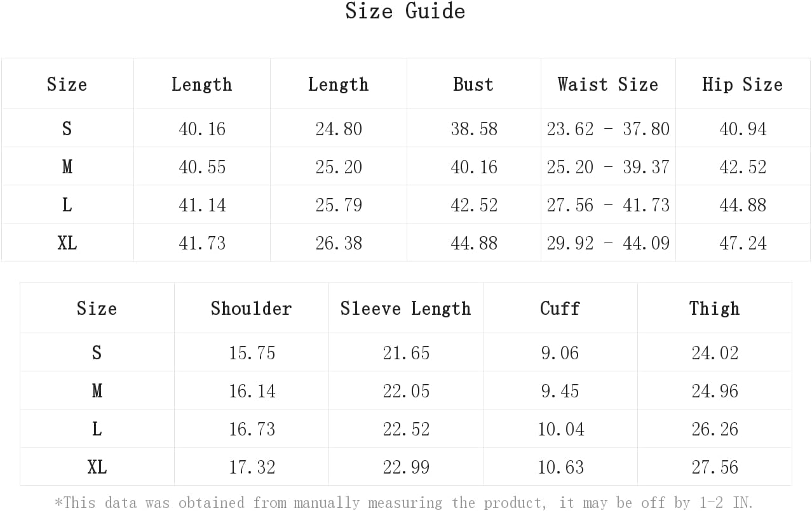Select waist range 25.20 - 39.37
Viewport: 812px width, 511px height.
[608, 167]
